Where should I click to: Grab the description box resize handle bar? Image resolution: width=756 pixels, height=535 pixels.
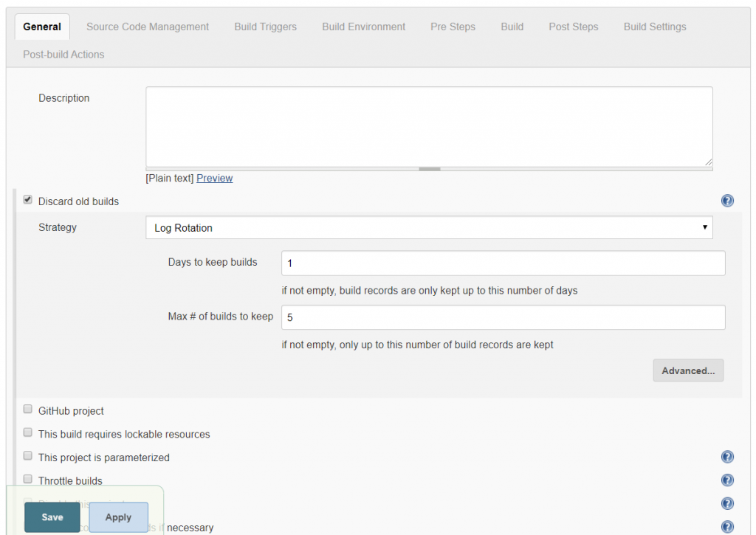click(x=429, y=169)
